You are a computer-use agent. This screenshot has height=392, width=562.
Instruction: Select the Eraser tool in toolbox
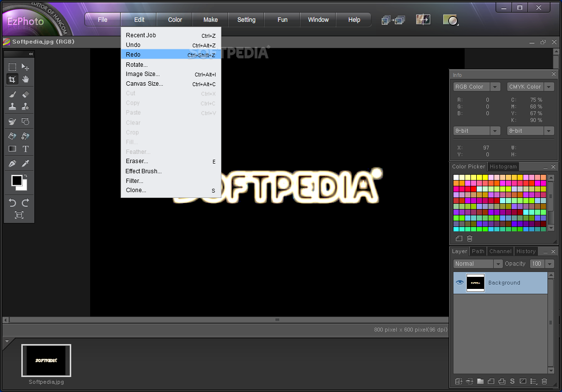(x=26, y=94)
